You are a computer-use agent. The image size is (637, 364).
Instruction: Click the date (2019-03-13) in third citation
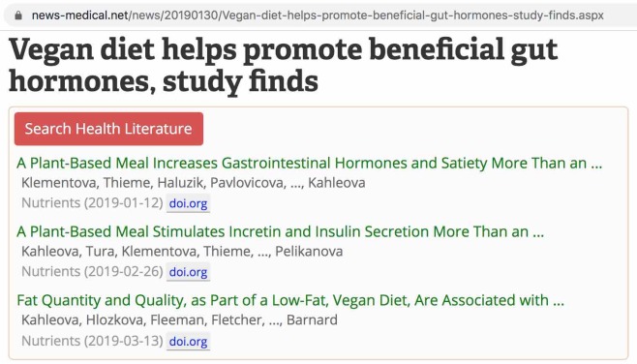124,341
